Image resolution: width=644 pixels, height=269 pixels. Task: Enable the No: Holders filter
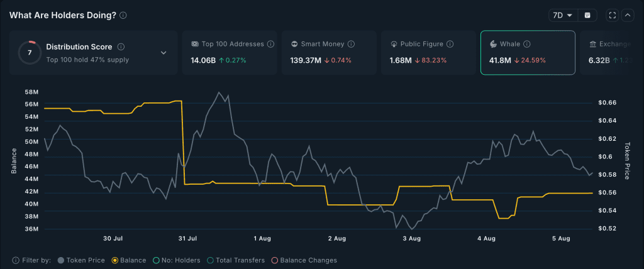tap(157, 260)
